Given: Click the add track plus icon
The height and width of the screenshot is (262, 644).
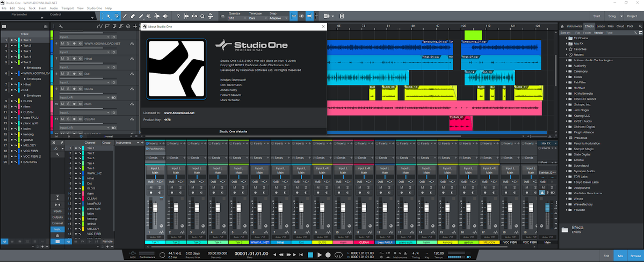Looking at the screenshot, I should click(135, 26).
